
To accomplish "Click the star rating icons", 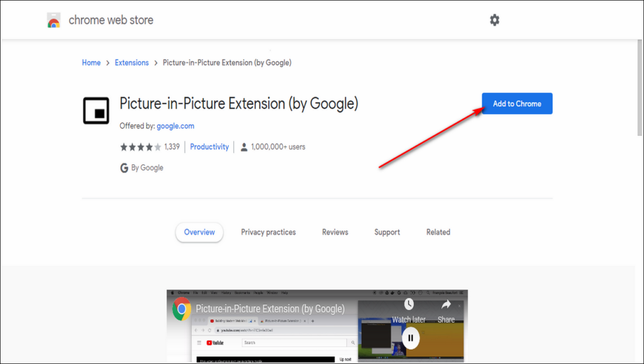I will pos(140,147).
